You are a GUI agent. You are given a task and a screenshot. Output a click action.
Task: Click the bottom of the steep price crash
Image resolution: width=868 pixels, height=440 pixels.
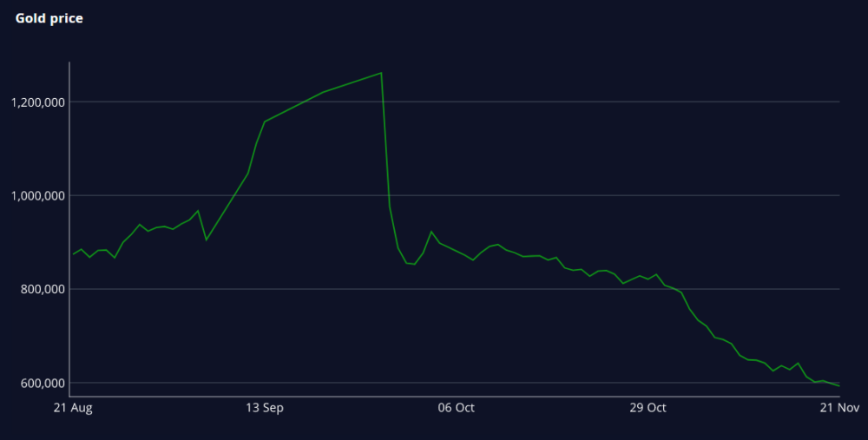(414, 264)
